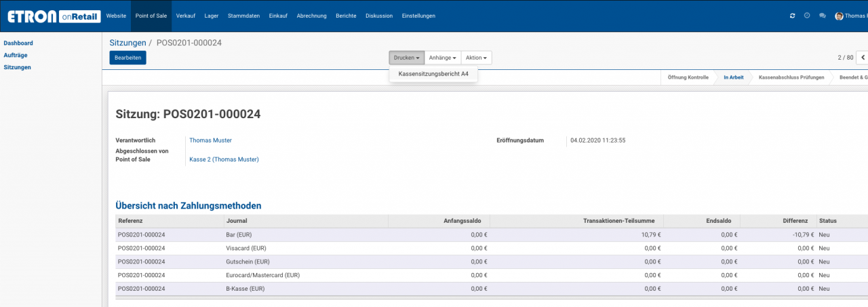Open the Berichte menu
This screenshot has width=868, height=307.
point(346,16)
